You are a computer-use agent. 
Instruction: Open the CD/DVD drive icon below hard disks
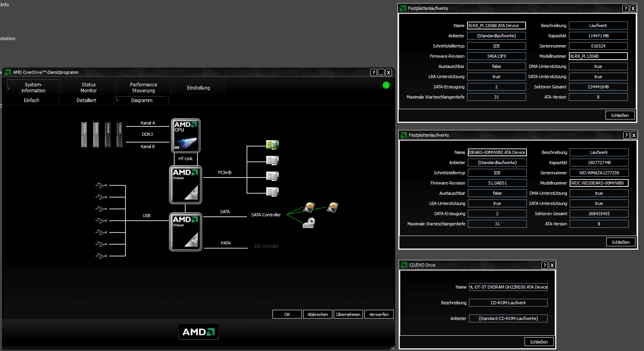309,223
